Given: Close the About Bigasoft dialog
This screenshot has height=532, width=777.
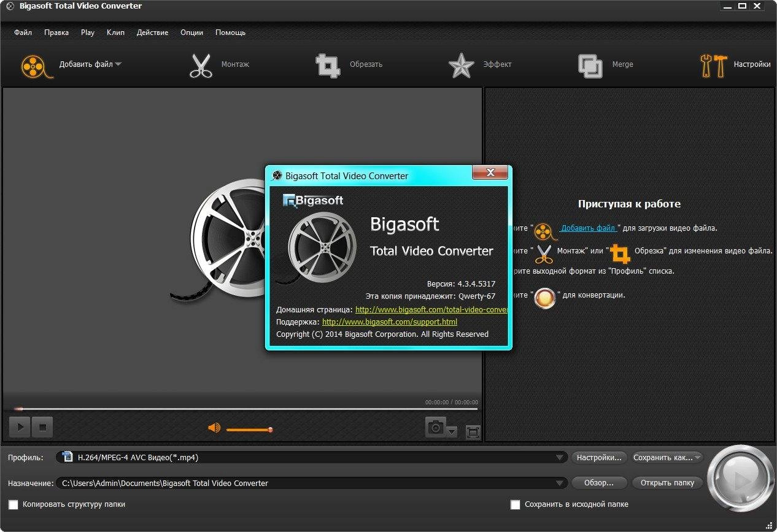Looking at the screenshot, I should point(489,173).
